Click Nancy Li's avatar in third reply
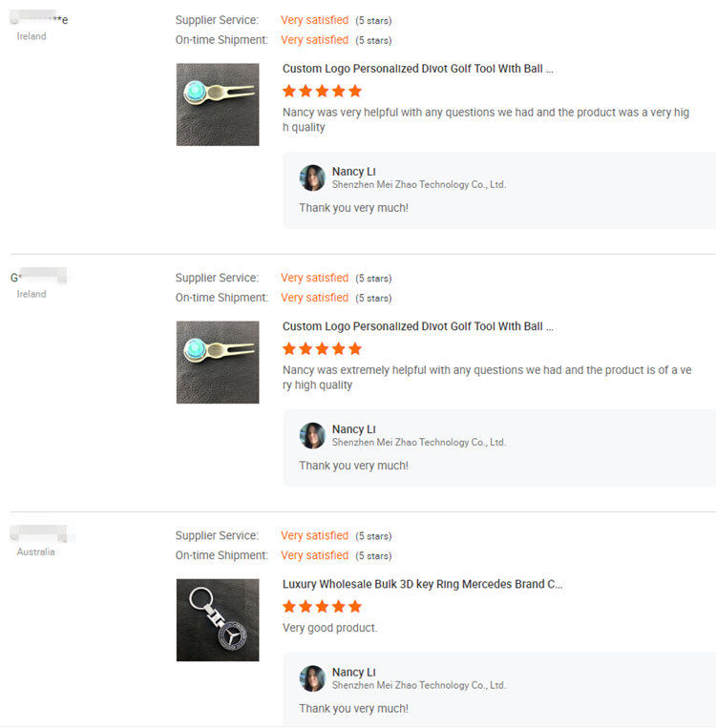The image size is (716, 728). tap(312, 678)
